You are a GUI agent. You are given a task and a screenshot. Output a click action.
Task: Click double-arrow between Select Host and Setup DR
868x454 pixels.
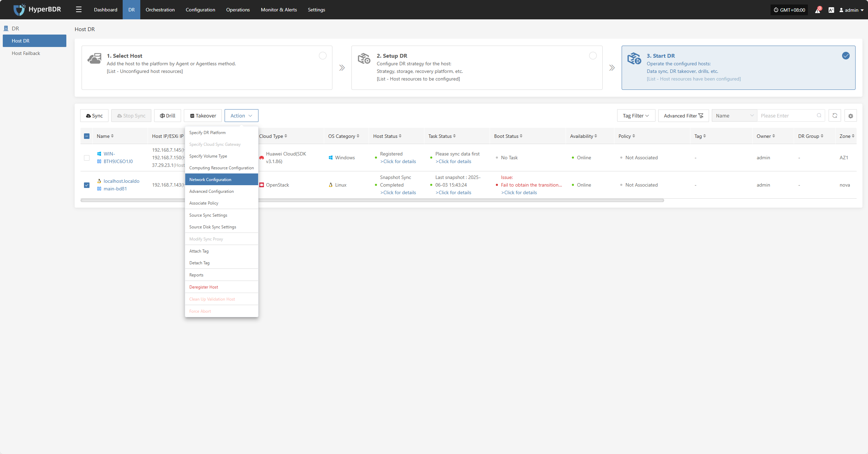(x=342, y=68)
